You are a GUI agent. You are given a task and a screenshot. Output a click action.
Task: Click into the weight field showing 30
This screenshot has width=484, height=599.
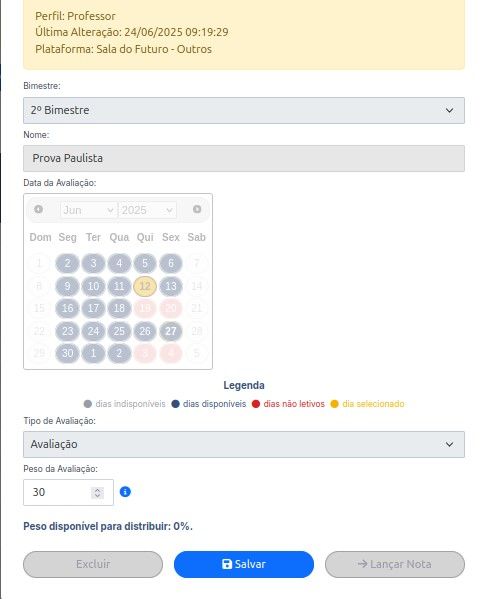[x=57, y=492]
